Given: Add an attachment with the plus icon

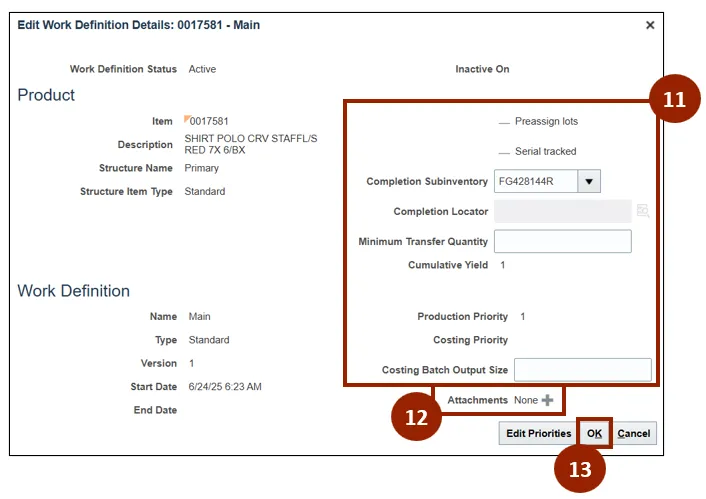Looking at the screenshot, I should pos(547,400).
